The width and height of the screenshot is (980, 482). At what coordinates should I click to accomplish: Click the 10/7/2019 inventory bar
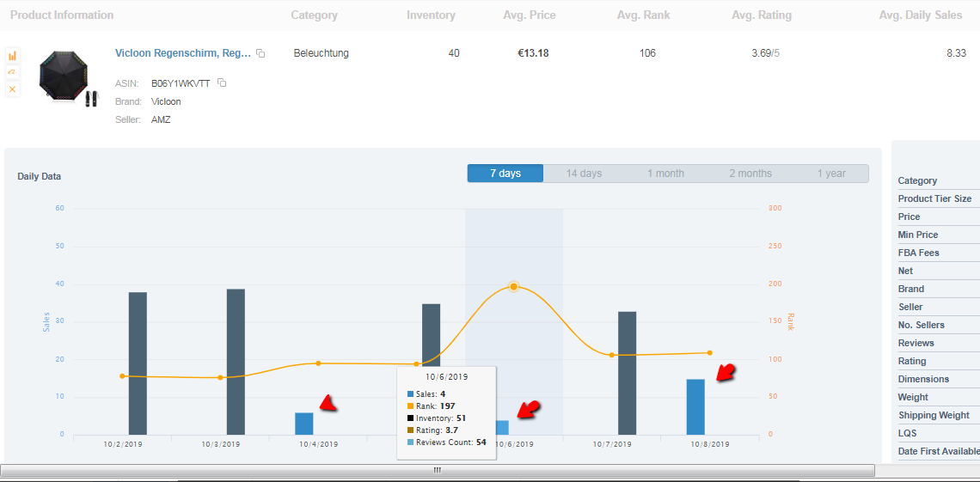[x=628, y=373]
